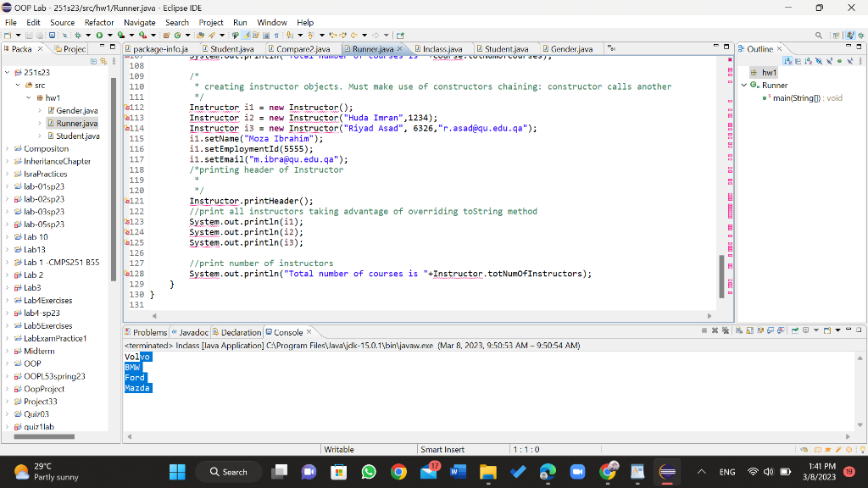
Task: Click Remove Launch X icon in Console
Action: (x=715, y=330)
